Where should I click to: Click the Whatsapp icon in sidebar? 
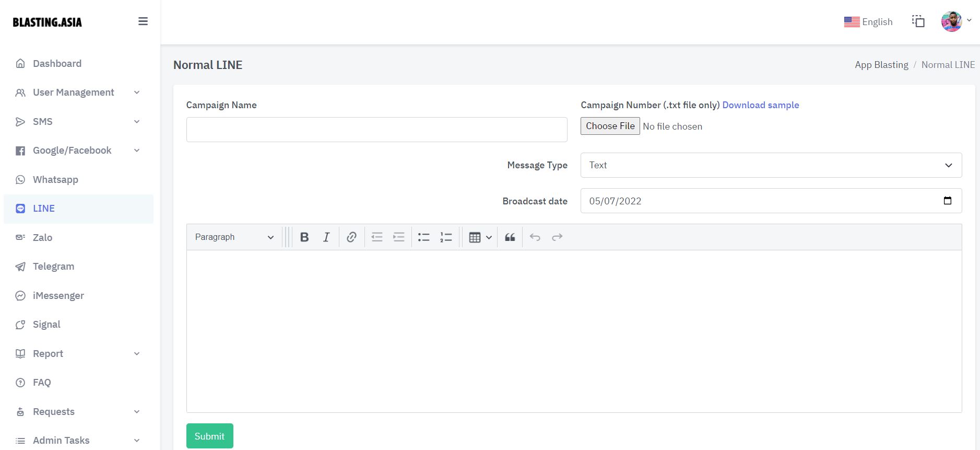click(x=20, y=180)
